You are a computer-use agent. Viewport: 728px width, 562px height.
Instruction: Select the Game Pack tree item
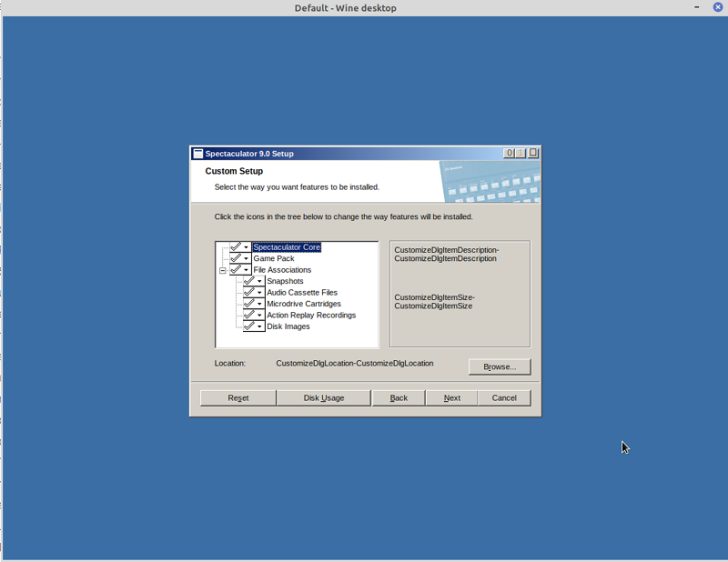[274, 258]
